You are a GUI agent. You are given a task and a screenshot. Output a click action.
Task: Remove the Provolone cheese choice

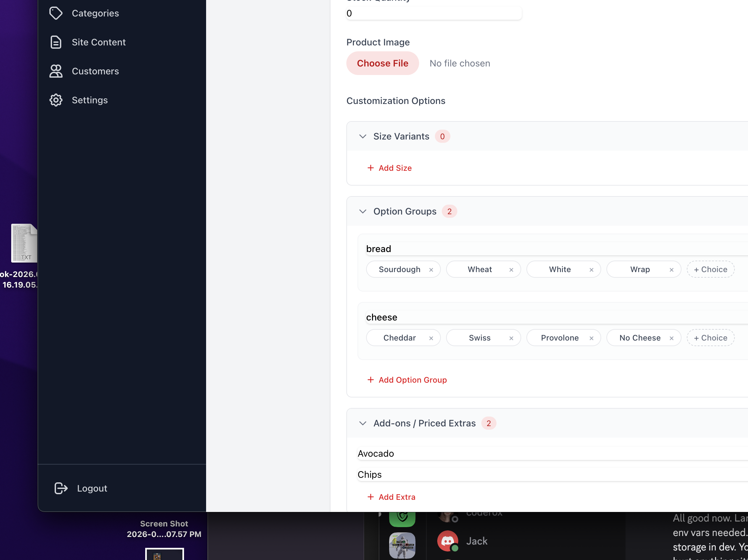tap(591, 338)
